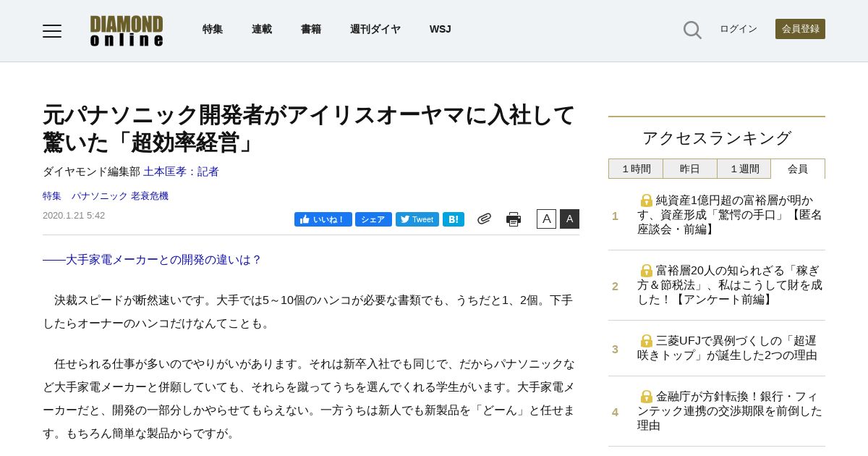Image resolution: width=868 pixels, height=456 pixels.
Task: Switch ranking to the １週間 tab
Action: [744, 169]
